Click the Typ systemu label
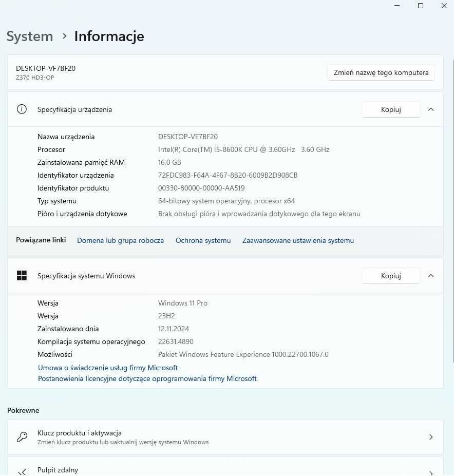454x476 pixels. tap(57, 201)
